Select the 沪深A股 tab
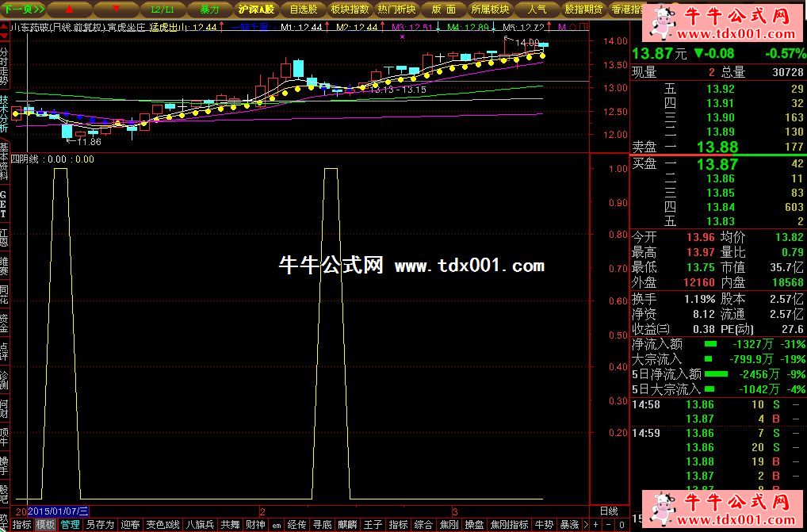The height and width of the screenshot is (532, 807). click(x=256, y=10)
